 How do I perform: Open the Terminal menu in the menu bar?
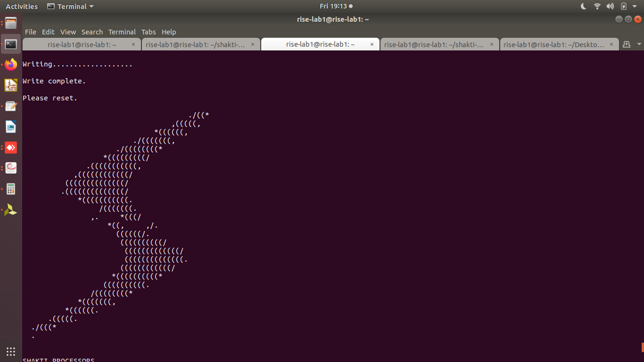tap(122, 32)
